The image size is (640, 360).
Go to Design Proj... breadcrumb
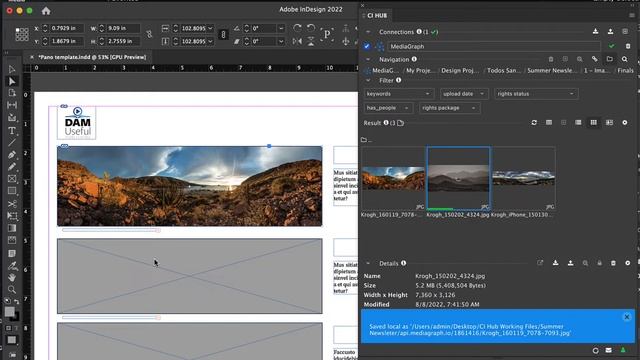[460, 70]
